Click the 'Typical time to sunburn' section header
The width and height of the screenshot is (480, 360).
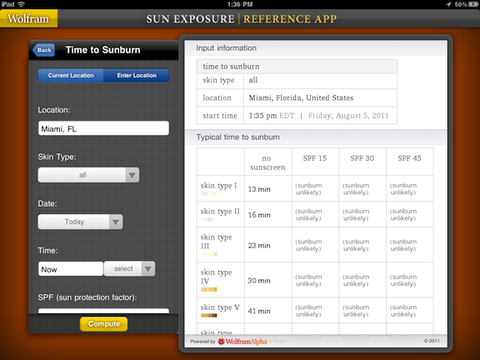coord(238,137)
